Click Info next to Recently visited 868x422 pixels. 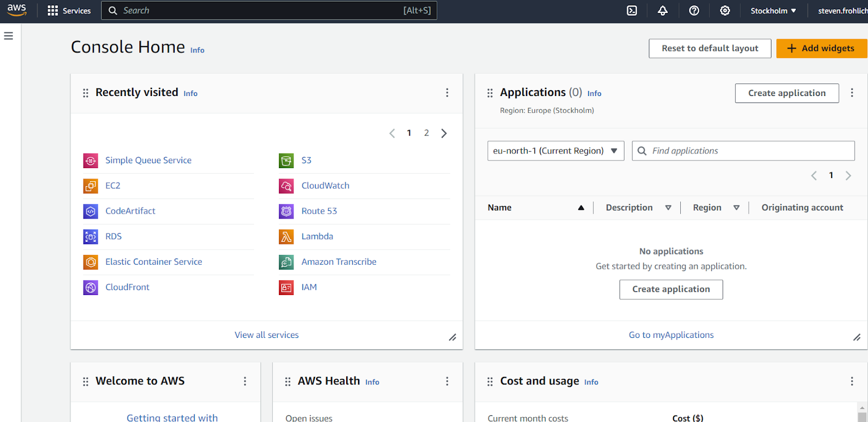pyautogui.click(x=190, y=93)
